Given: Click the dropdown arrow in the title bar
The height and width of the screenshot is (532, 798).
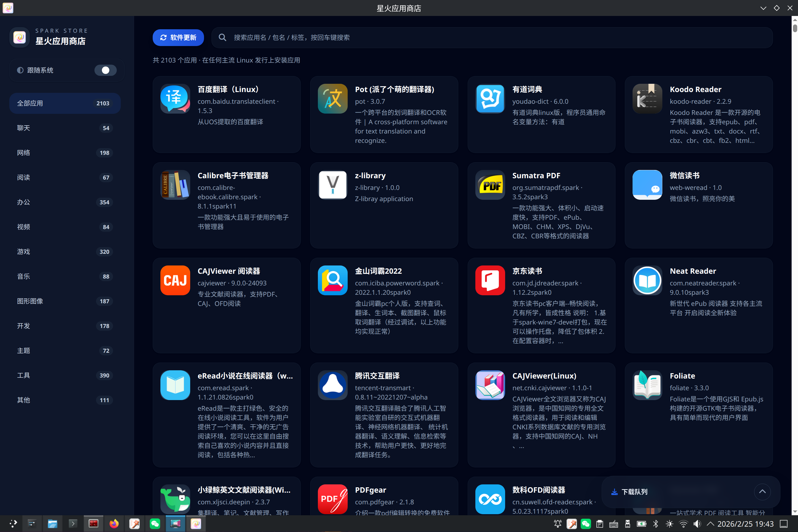Looking at the screenshot, I should tap(763, 8).
